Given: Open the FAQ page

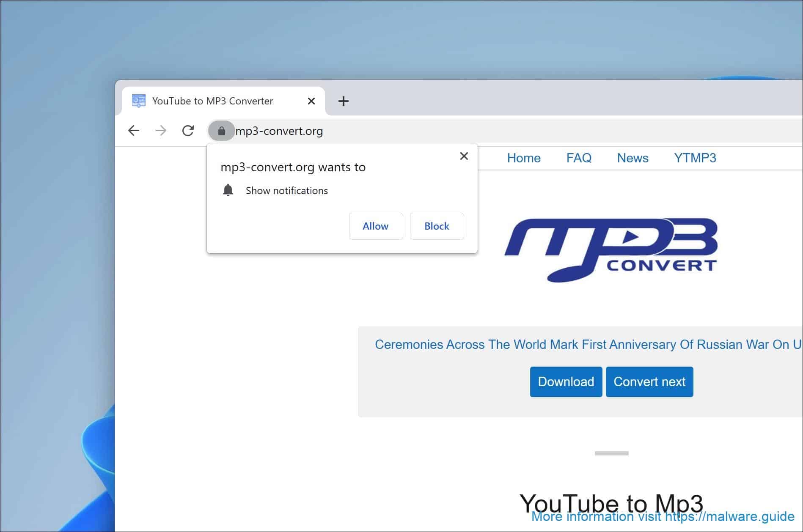Looking at the screenshot, I should 578,158.
